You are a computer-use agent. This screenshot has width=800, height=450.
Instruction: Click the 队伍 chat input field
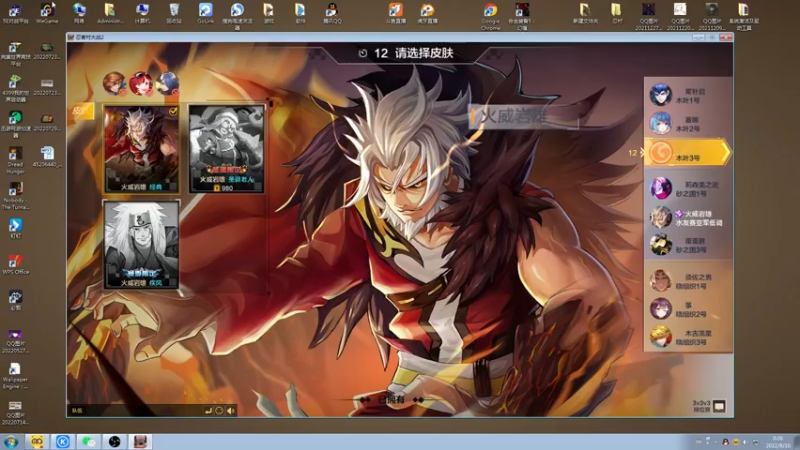[137, 411]
